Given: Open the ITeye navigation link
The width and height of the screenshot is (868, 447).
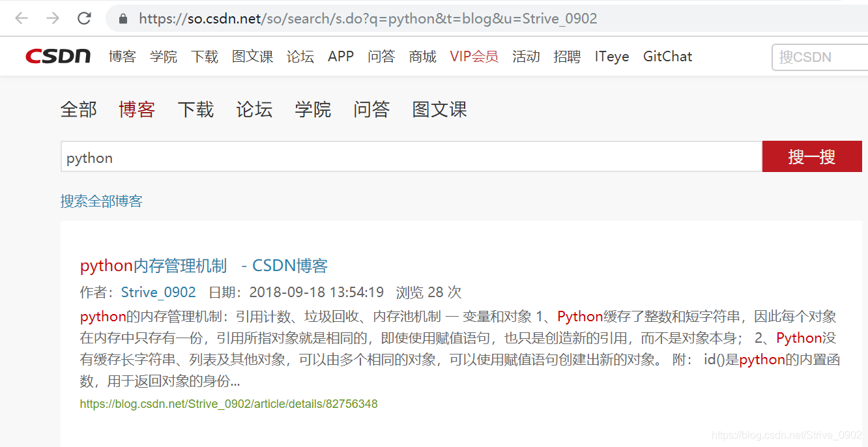Looking at the screenshot, I should point(612,57).
